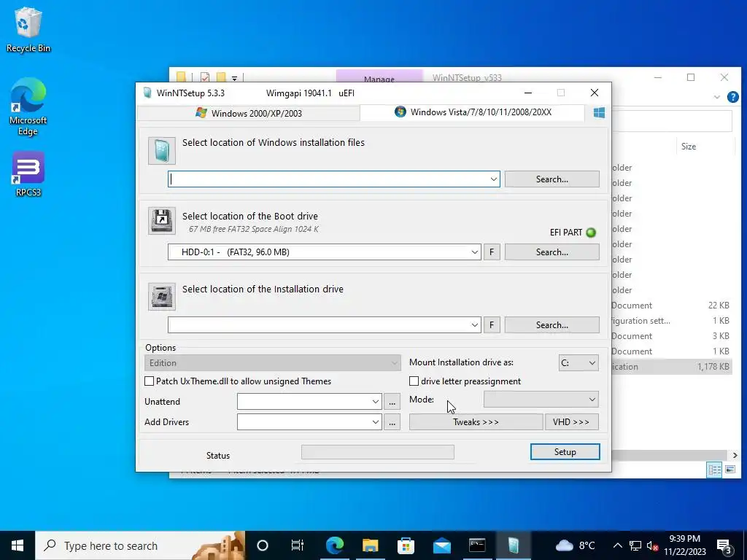Switch to Windows Vista/7/8/10/11 tab

(x=473, y=112)
